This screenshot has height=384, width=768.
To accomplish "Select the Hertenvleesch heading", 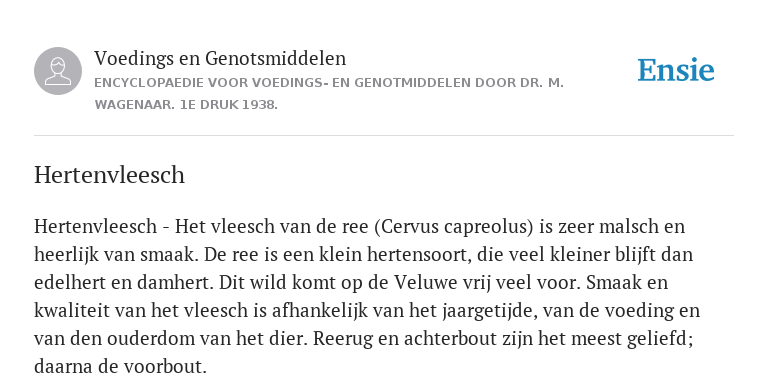I will click(x=109, y=175).
